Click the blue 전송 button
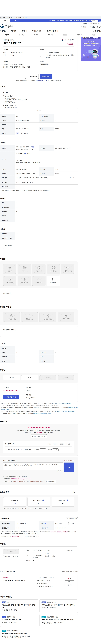The width and height of the screenshot is (101, 644). coord(69,467)
